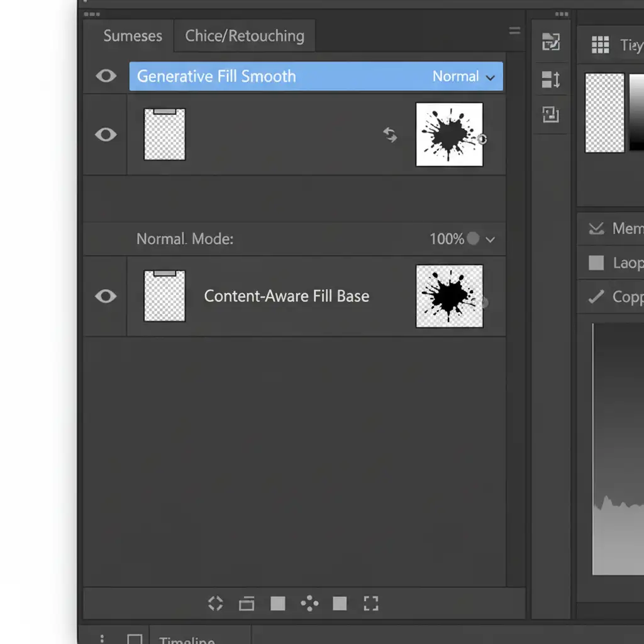
Task: Hide the Generative Fill Smooth layer
Action: [106, 76]
